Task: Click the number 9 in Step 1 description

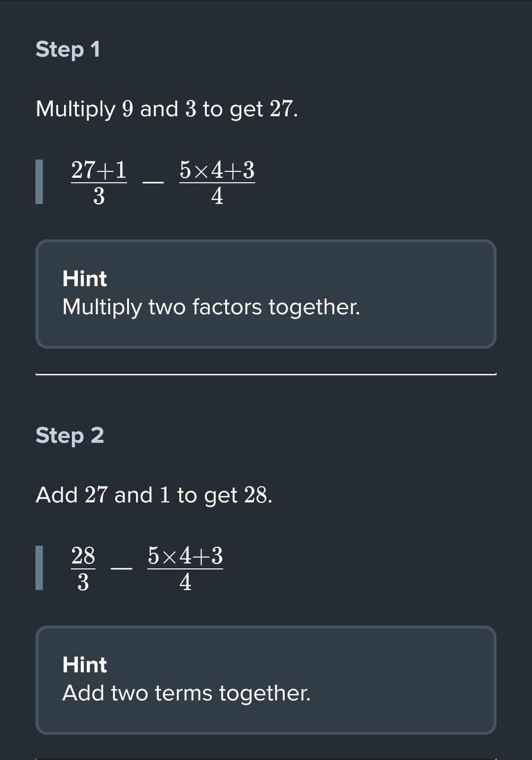Action: click(128, 109)
